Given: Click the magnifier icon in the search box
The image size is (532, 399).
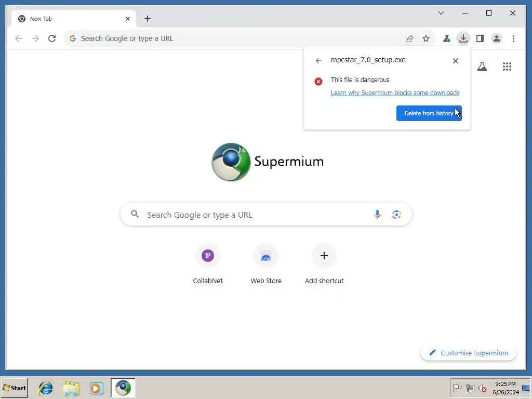Looking at the screenshot, I should pyautogui.click(x=135, y=214).
